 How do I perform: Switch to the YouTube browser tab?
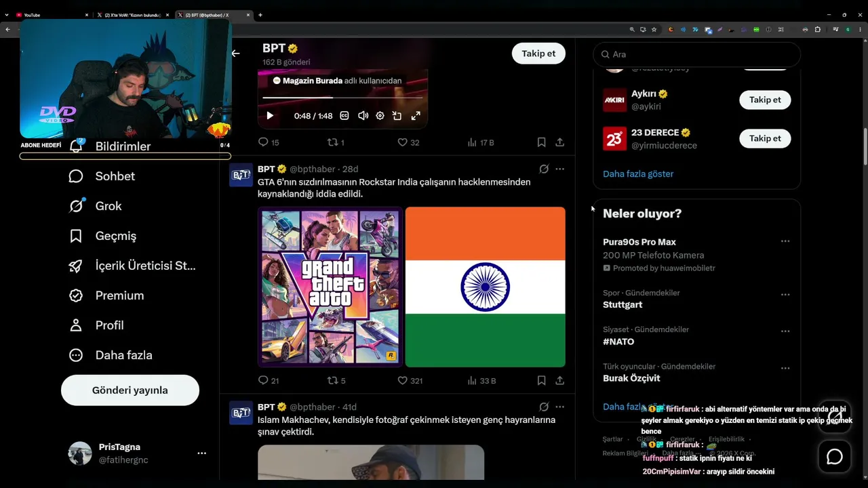(52, 15)
